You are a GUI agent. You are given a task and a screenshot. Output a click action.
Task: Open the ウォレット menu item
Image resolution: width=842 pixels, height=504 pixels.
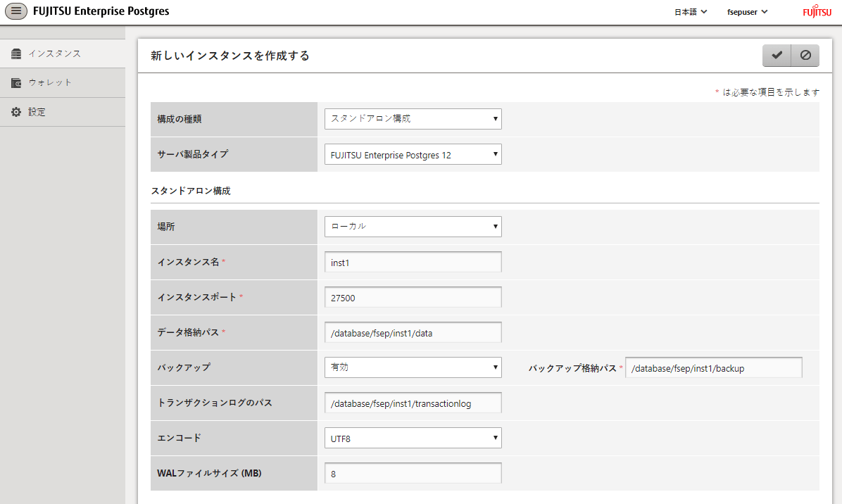[62, 82]
